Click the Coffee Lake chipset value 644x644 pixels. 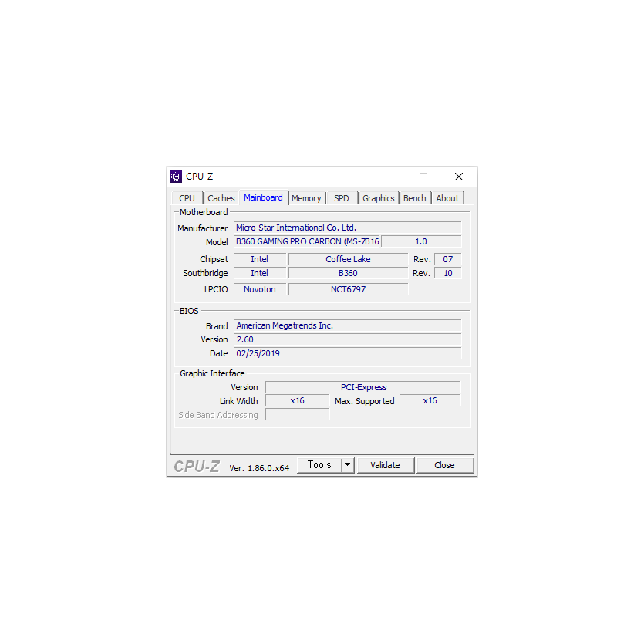point(349,259)
